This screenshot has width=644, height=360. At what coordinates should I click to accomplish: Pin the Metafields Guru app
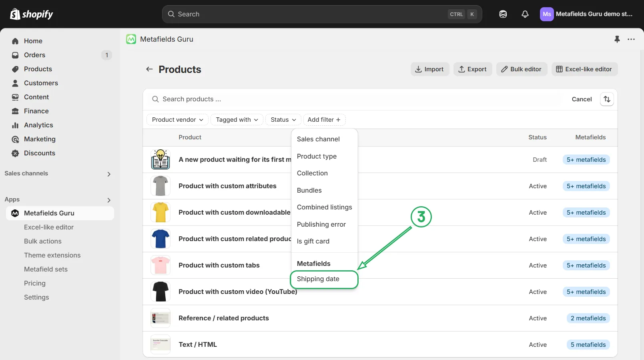pos(617,39)
